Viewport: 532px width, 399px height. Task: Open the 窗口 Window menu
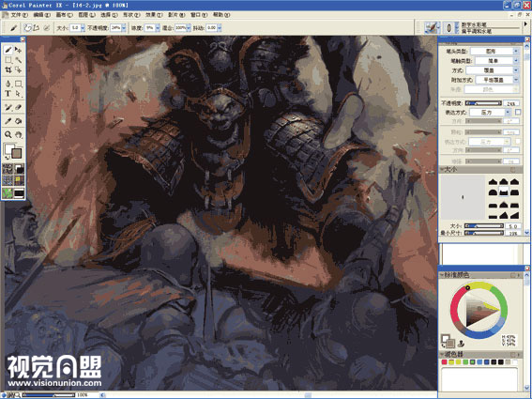[x=199, y=15]
